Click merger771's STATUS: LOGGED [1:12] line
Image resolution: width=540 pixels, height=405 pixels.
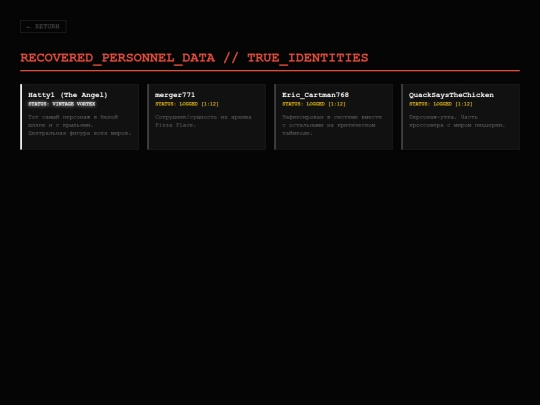point(187,104)
